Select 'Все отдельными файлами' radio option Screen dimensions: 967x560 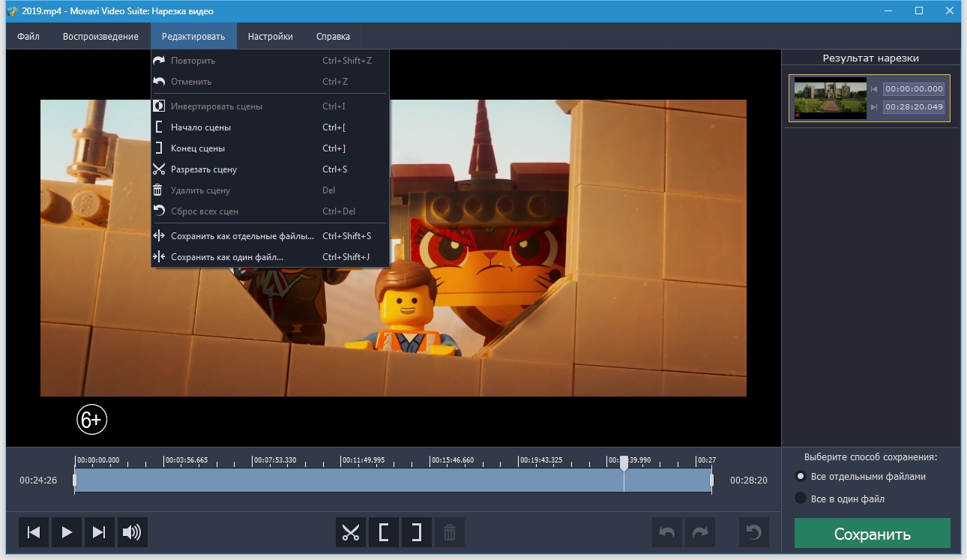point(801,476)
